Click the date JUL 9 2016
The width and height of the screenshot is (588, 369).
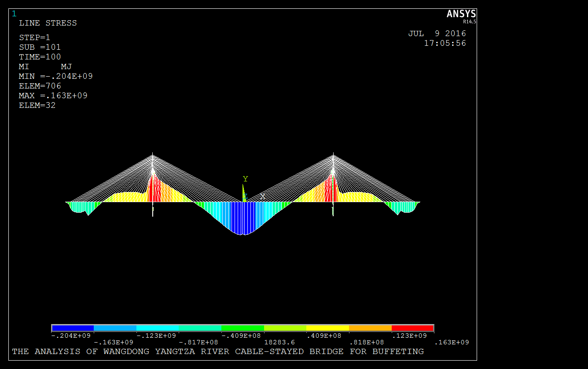[437, 33]
